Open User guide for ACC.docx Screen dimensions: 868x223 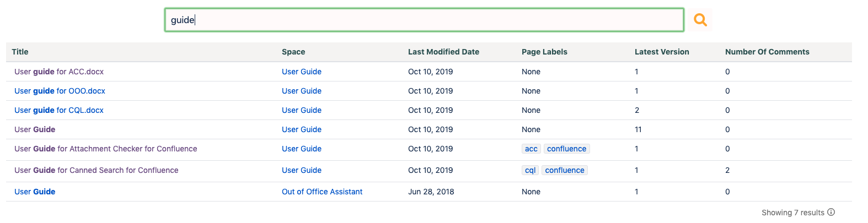[x=59, y=72]
